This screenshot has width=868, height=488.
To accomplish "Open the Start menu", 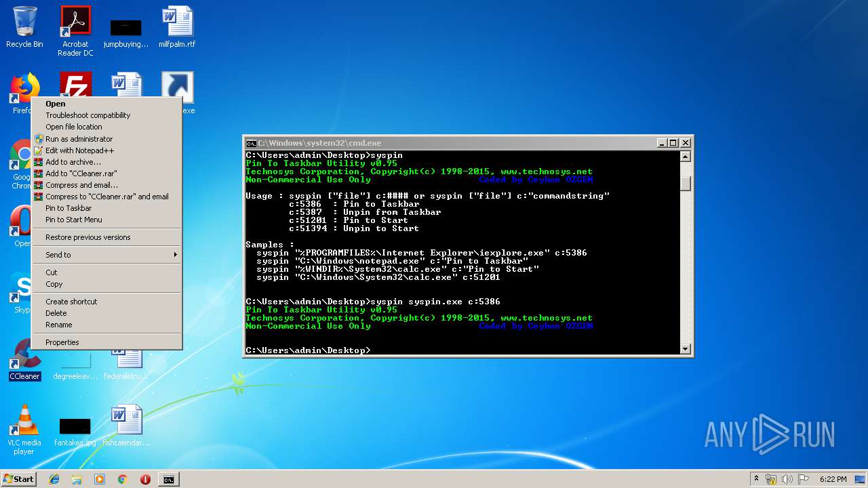I will coord(19,479).
